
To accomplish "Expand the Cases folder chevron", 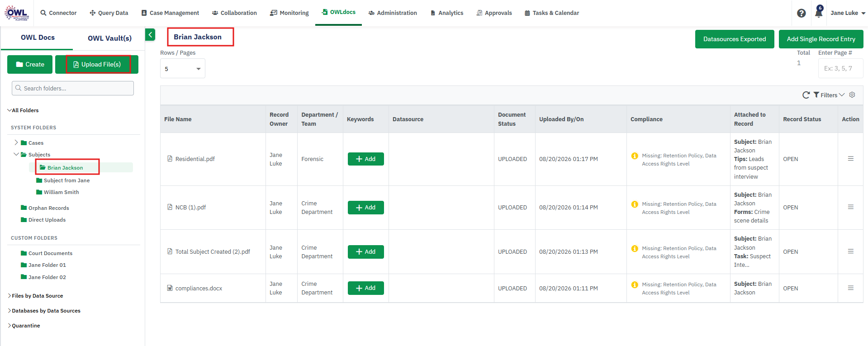I will point(16,142).
